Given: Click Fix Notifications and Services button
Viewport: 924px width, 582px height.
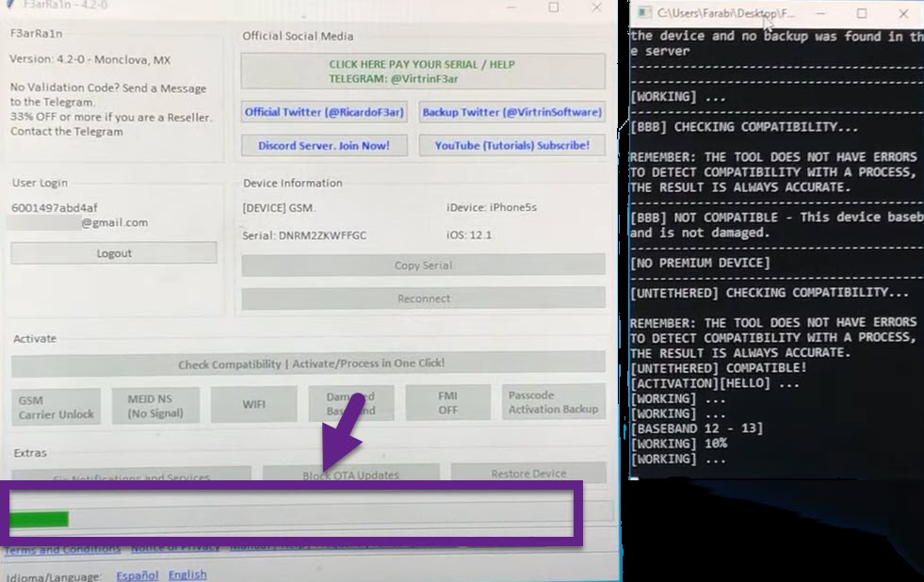Looking at the screenshot, I should point(131,475).
